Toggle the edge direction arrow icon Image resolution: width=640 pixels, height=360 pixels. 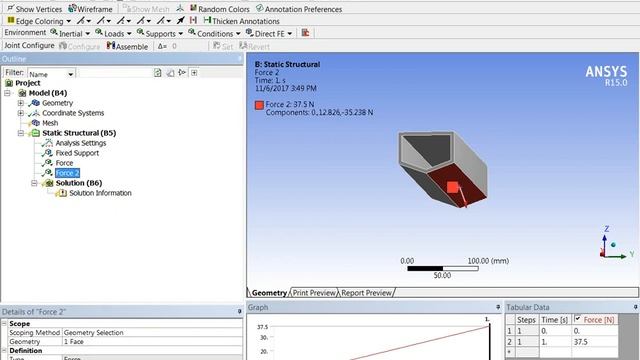pos(180,20)
